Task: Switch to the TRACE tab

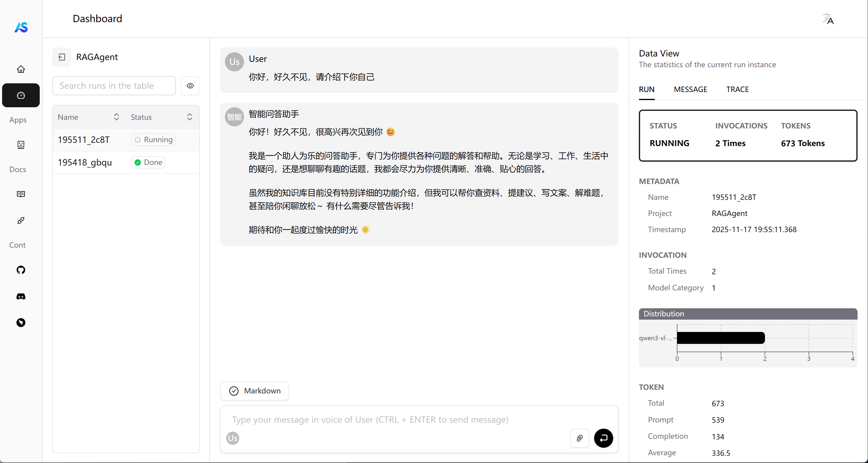Action: (x=737, y=89)
